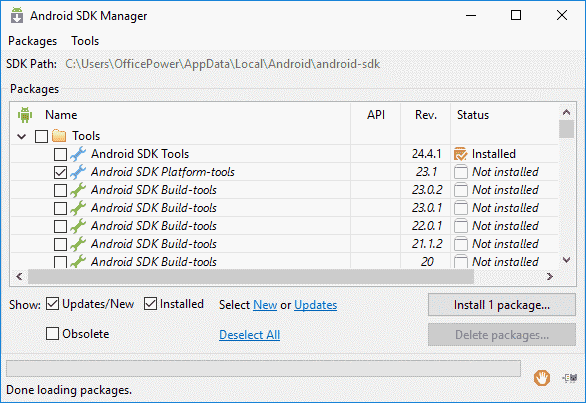
Task: Click the Android SDK Manager title bar icon
Action: pos(17,16)
